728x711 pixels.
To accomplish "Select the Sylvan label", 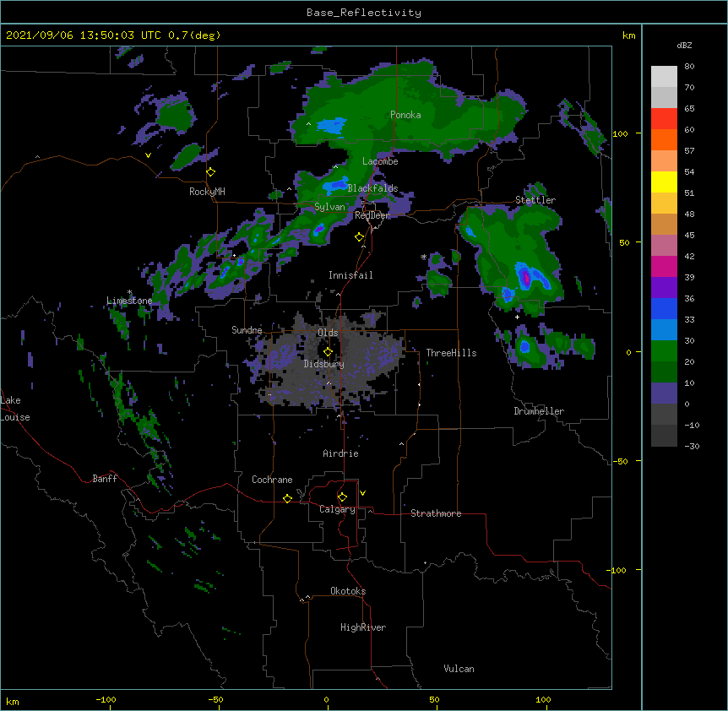I will pyautogui.click(x=329, y=207).
